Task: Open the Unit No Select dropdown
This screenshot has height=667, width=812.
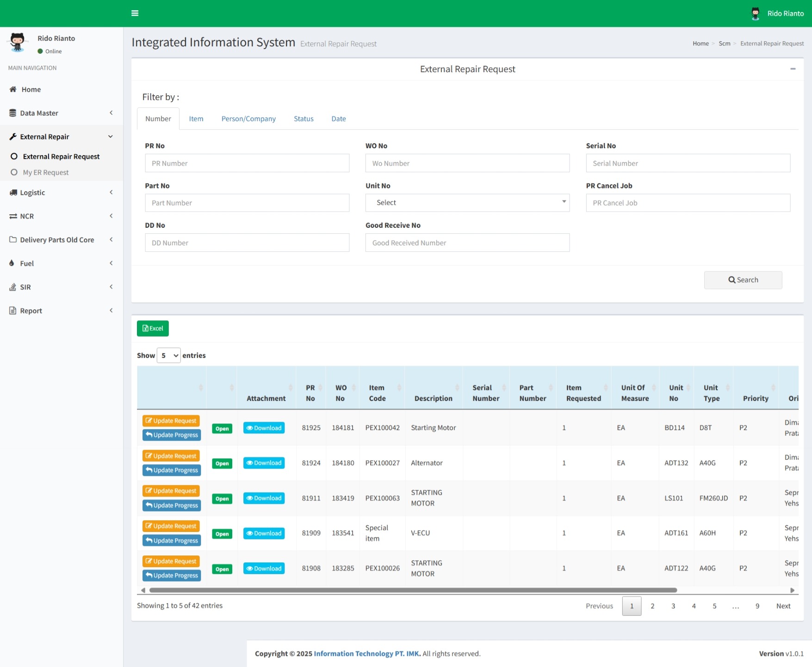Action: click(467, 203)
